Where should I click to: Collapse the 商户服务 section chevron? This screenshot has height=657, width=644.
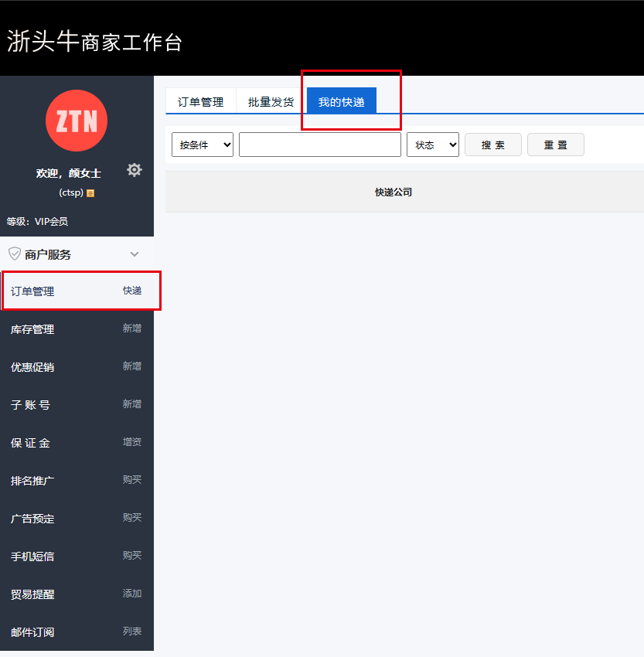pos(134,254)
